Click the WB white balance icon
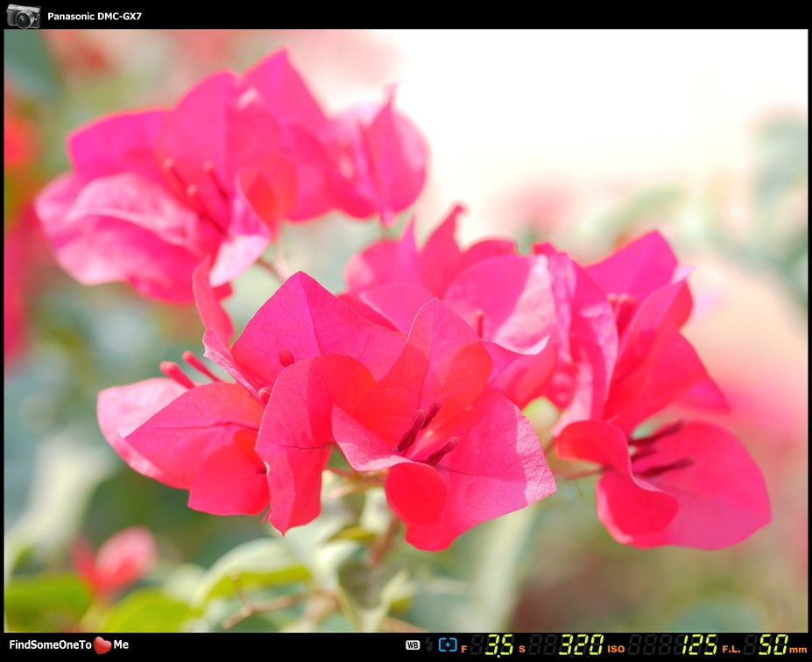812x662 pixels. pyautogui.click(x=413, y=644)
